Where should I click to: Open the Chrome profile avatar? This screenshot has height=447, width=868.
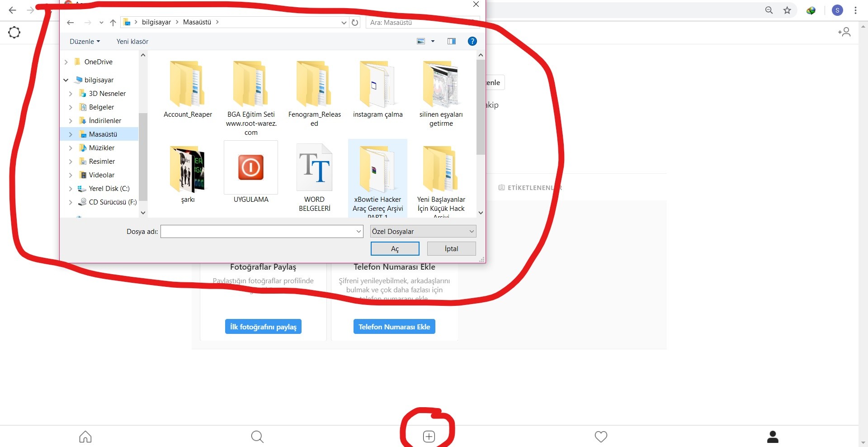(837, 10)
